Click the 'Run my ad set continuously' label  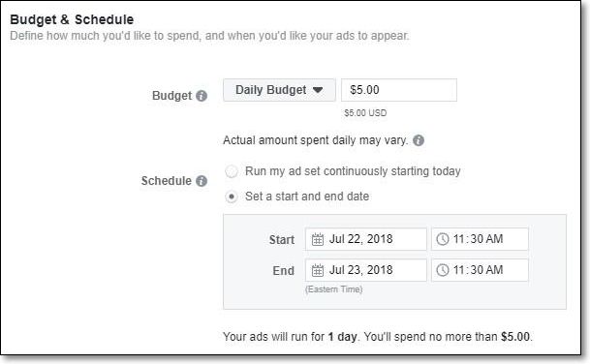(353, 171)
